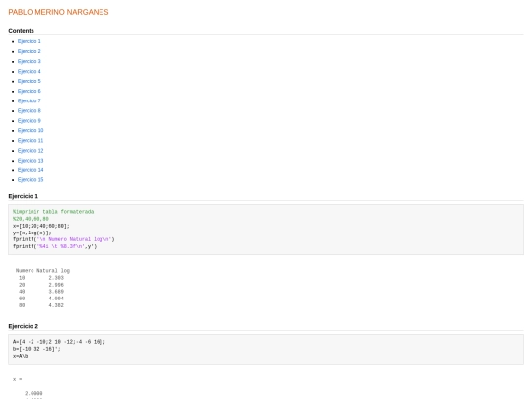
Task: Open the Ejercicio 3 contents link
Action: click(x=30, y=61)
